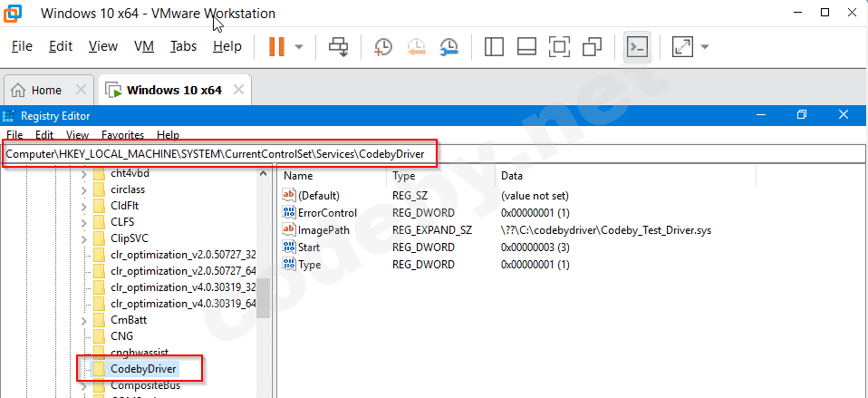Screen dimensions: 868x398
Task: Revert VM to previous snapshot icon
Action: click(x=416, y=46)
